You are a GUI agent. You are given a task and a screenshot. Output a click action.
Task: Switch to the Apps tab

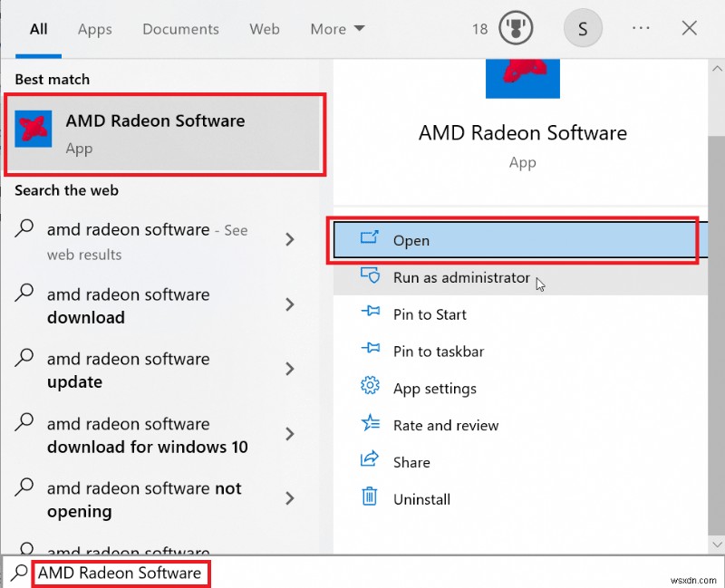pyautogui.click(x=94, y=29)
